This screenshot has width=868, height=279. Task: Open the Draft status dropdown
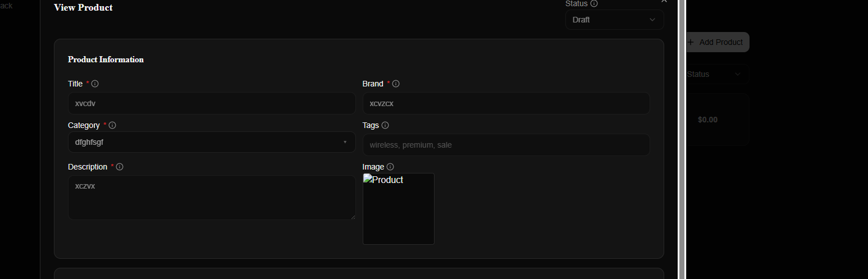[614, 20]
